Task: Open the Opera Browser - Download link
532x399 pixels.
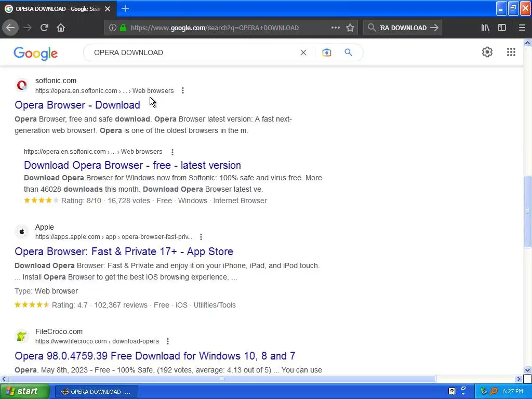Action: click(77, 105)
